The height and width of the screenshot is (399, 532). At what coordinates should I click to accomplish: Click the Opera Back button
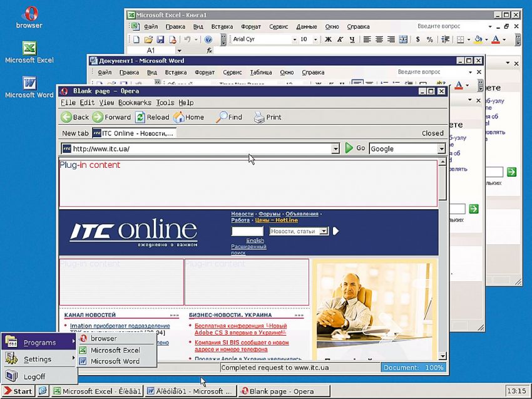(x=74, y=117)
